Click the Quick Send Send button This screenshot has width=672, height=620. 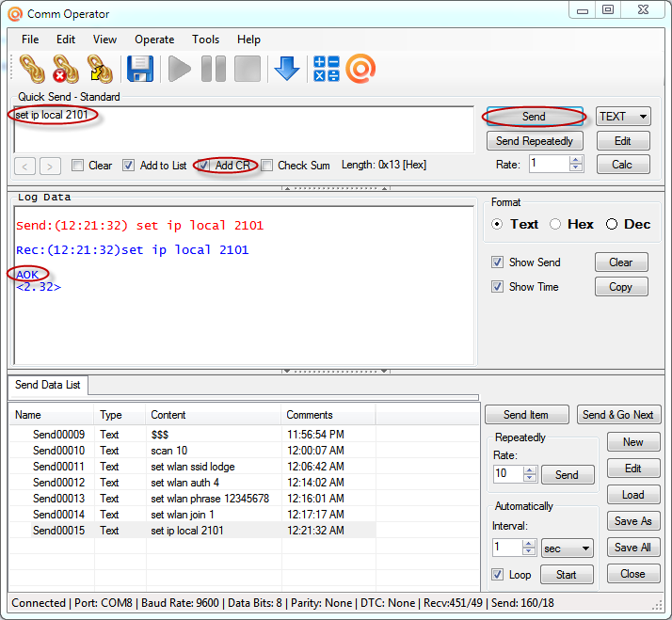pyautogui.click(x=534, y=117)
